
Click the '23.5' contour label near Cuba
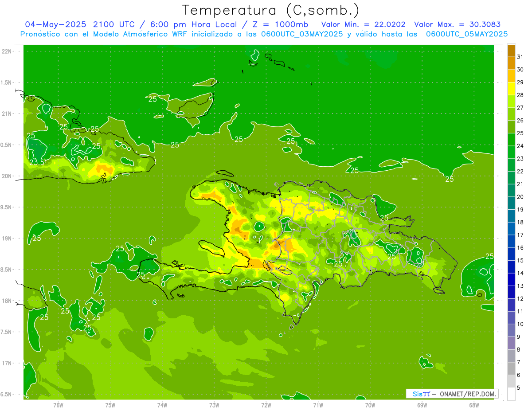pyautogui.click(x=37, y=162)
